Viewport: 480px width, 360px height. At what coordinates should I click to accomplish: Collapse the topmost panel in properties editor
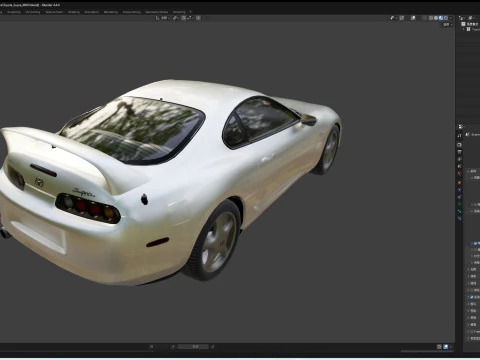coord(473,171)
